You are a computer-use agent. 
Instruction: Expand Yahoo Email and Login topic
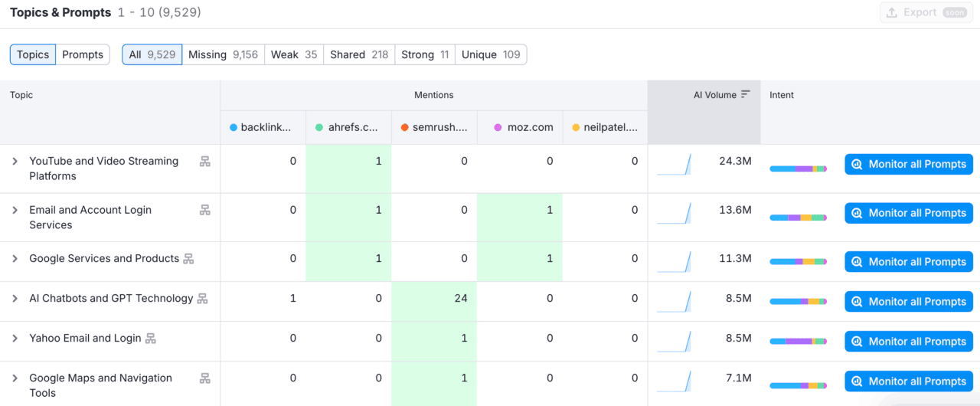tap(15, 339)
